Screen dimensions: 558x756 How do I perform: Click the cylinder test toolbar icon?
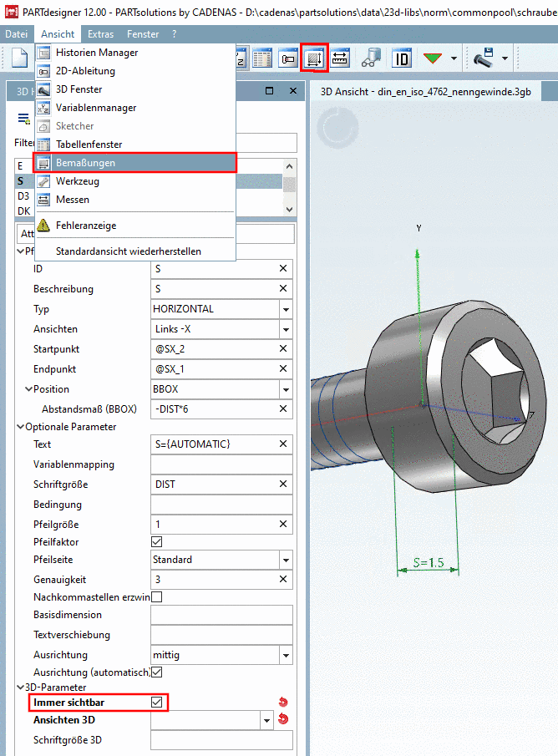pyautogui.click(x=372, y=58)
